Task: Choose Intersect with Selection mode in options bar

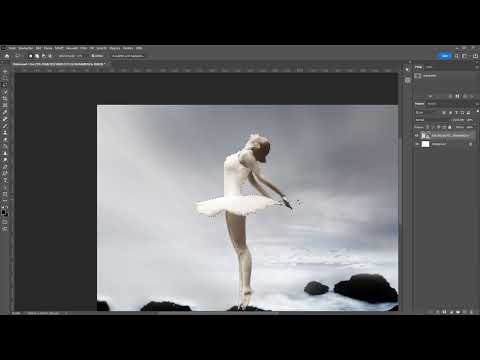Action: [x=49, y=56]
